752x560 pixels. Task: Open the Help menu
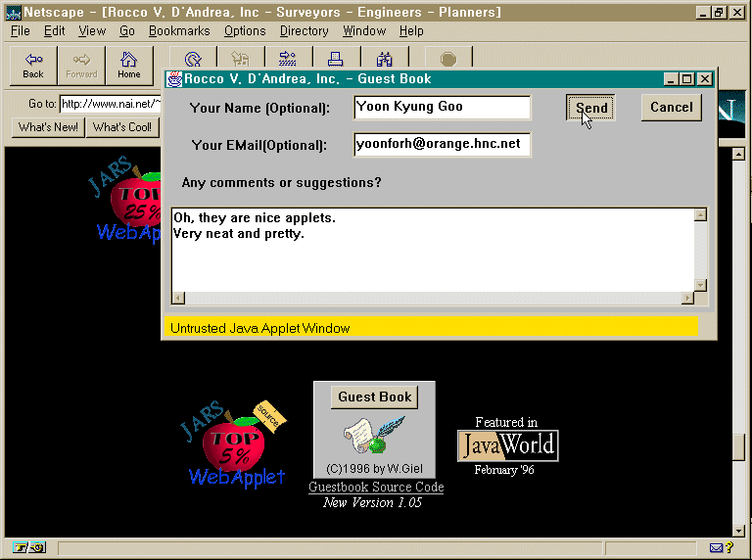411,31
